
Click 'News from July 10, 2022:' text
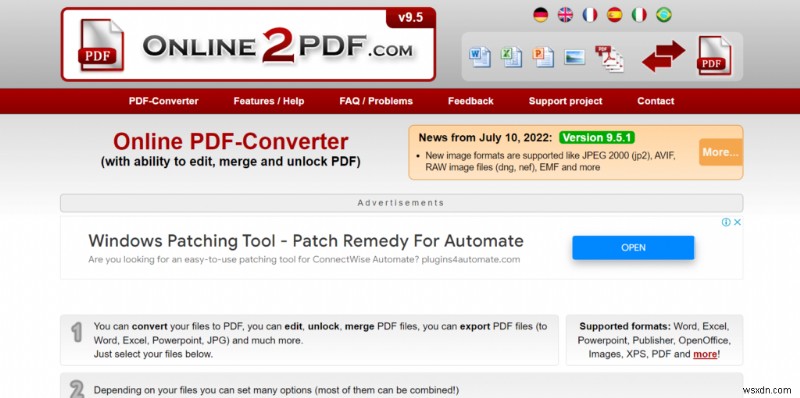(x=485, y=138)
